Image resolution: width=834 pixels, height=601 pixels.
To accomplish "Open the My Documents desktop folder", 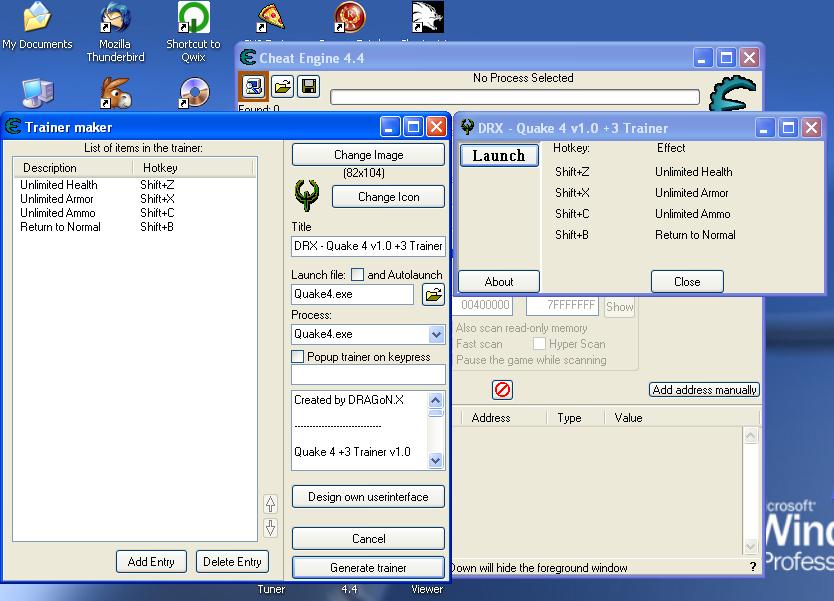I will pyautogui.click(x=37, y=20).
